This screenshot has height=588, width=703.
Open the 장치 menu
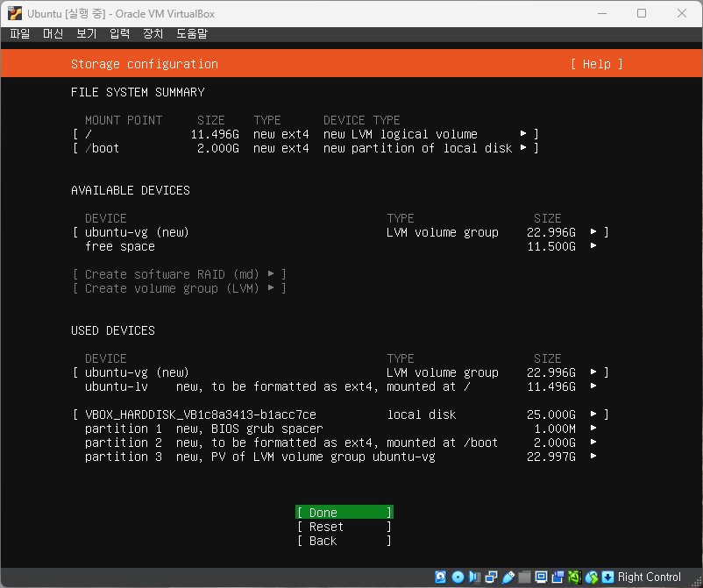(x=153, y=33)
